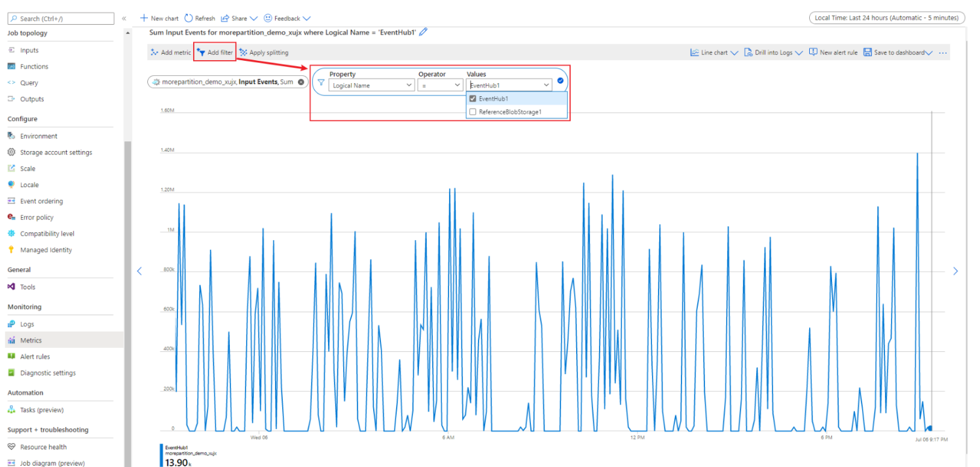Confirm filter with blue checkmark icon
This screenshot has width=980, height=467.
tap(560, 81)
